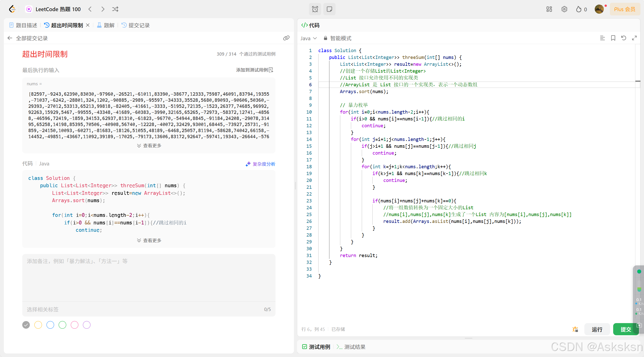Open the alarm timer icon
644x357 pixels.
pyautogui.click(x=315, y=9)
